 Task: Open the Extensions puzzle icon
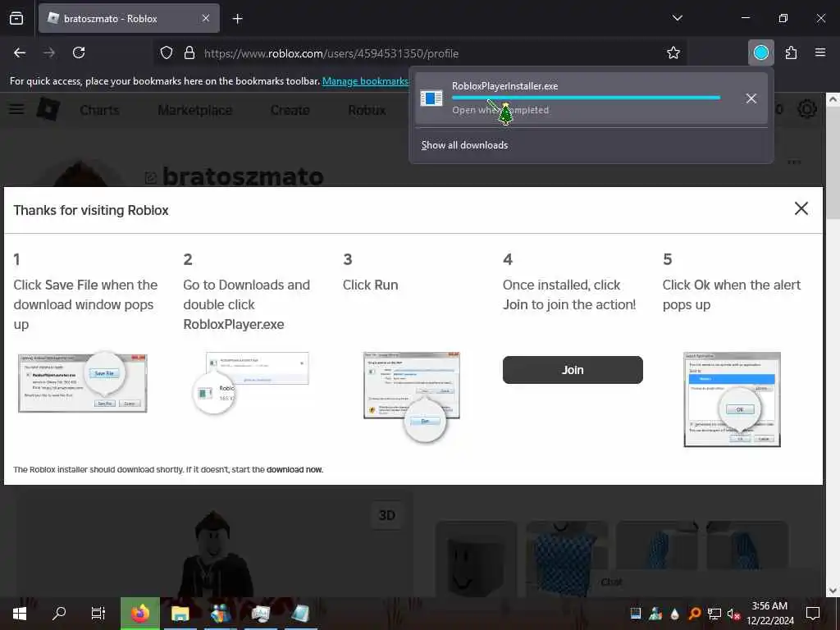pos(791,52)
